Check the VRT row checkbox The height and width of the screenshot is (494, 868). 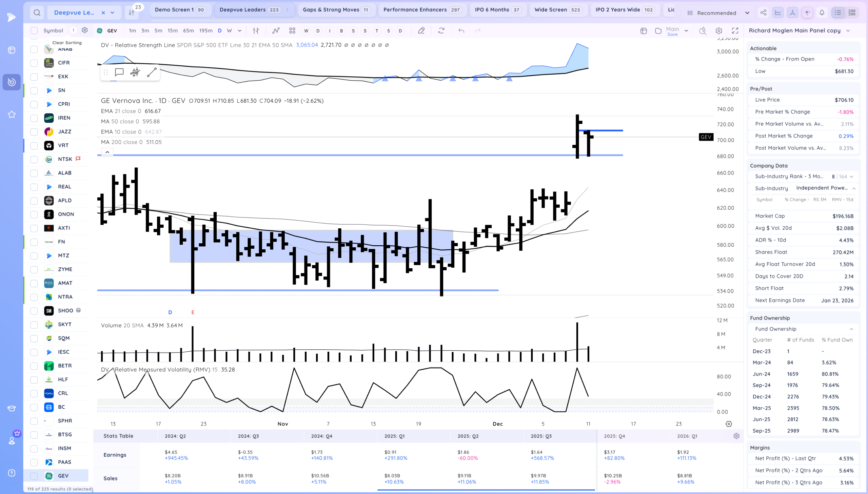click(x=34, y=146)
